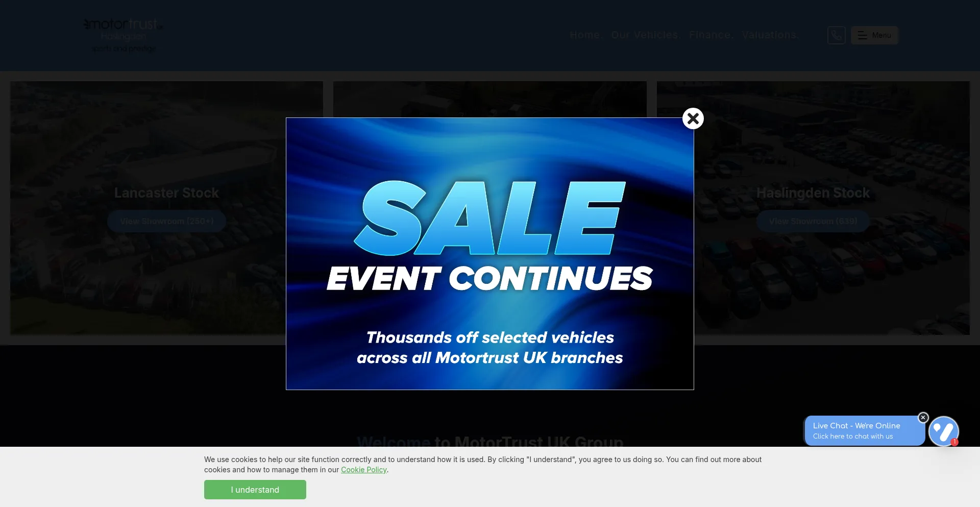Open Our Vehicles nav link
The image size is (980, 507).
[x=646, y=35]
